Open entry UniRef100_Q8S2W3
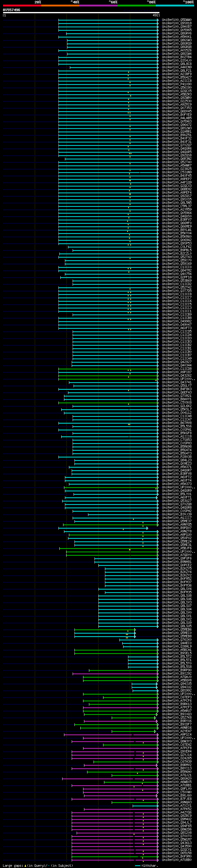Image resolution: width=197 pixels, height=868 pixels. pos(177,128)
